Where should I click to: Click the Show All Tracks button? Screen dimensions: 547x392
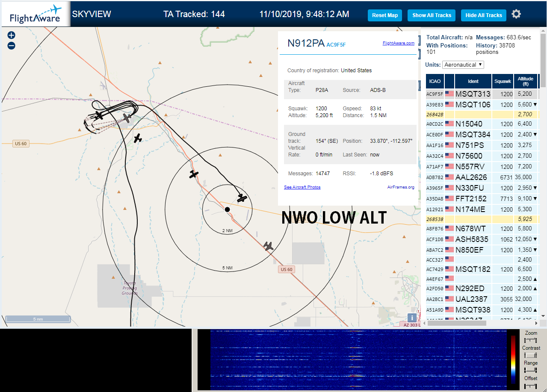click(432, 15)
